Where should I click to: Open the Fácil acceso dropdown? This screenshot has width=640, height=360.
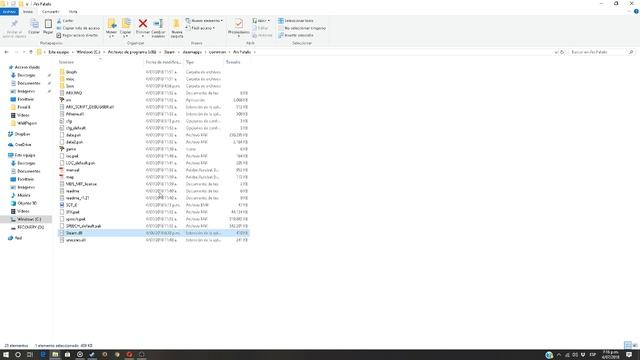tap(200, 28)
